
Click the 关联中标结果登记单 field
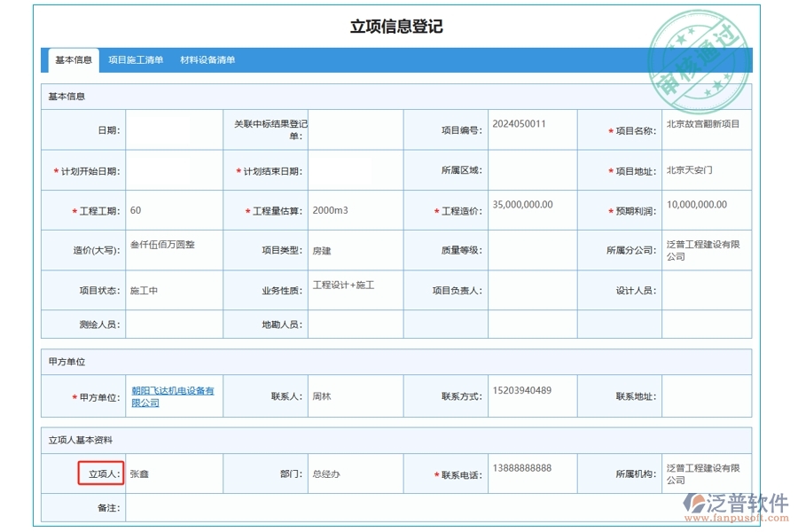[x=353, y=129]
